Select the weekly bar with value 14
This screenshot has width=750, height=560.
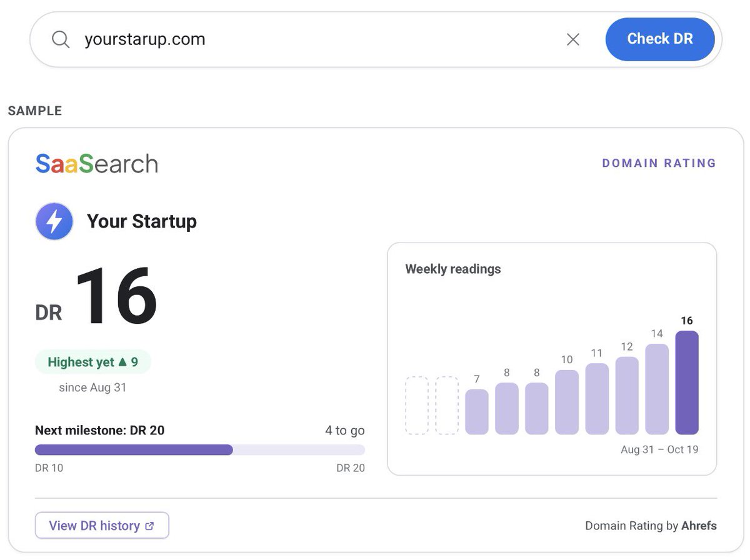click(x=657, y=389)
